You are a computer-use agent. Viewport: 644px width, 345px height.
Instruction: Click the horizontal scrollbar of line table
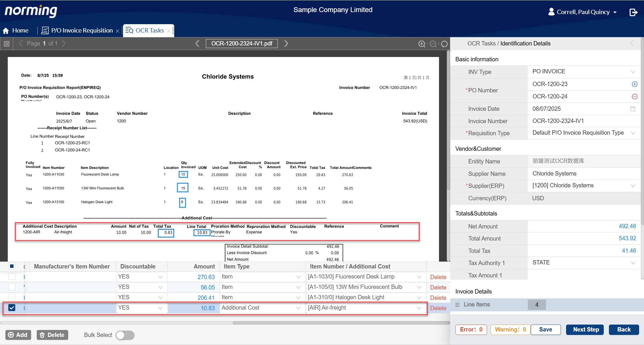click(x=341, y=323)
